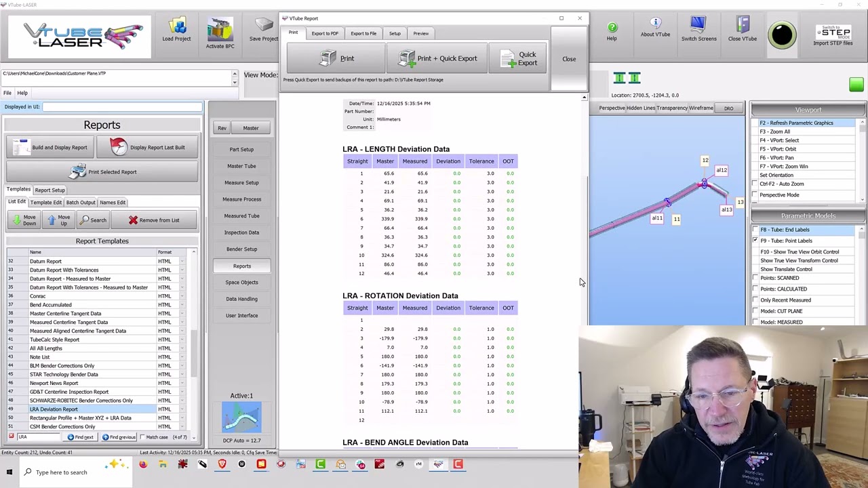Toggle Only Recent Measured checkbox
Viewport: 868px width, 488px height.
click(755, 300)
